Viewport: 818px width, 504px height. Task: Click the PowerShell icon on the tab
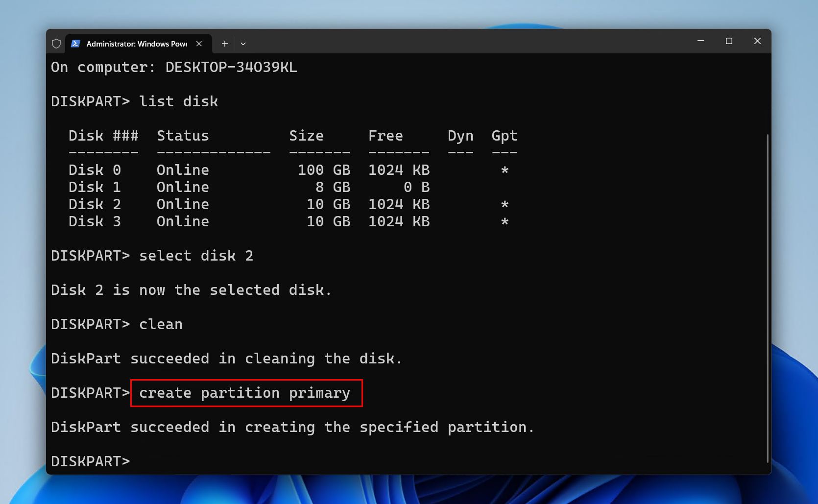[75, 44]
